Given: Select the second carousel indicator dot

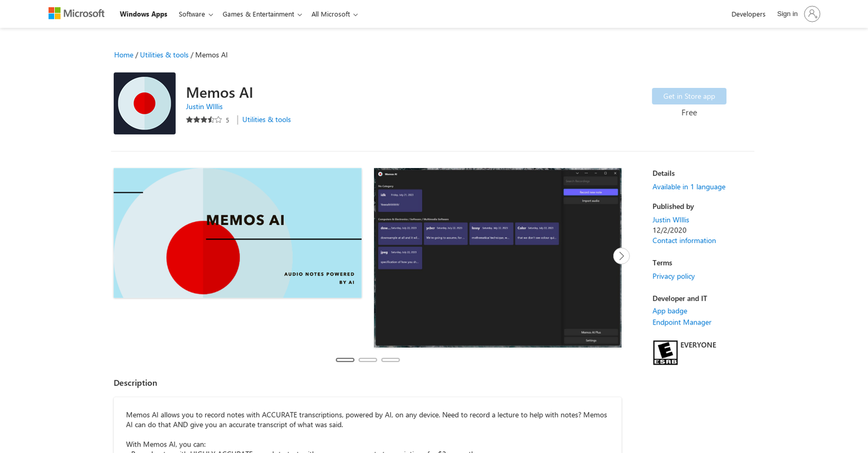Looking at the screenshot, I should [x=368, y=359].
